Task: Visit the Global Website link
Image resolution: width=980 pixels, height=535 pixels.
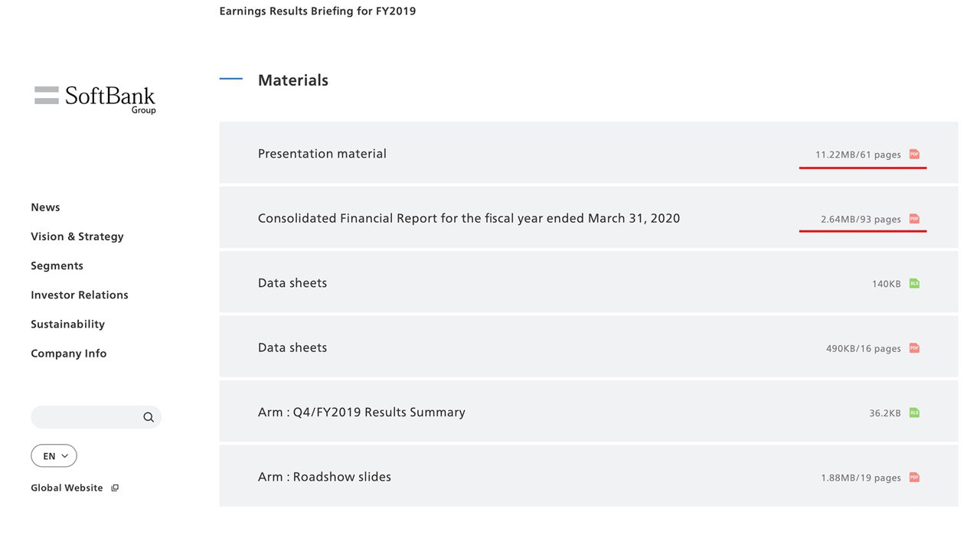Action: click(67, 488)
